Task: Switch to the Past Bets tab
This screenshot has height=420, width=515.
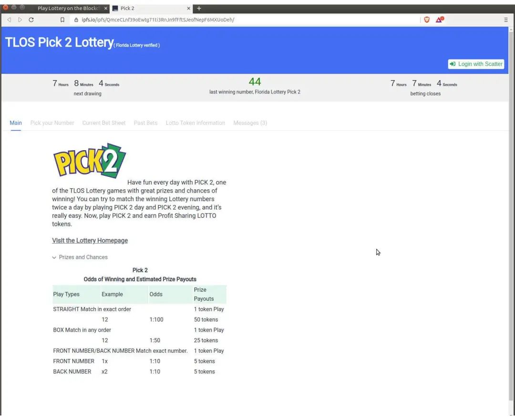Action: [145, 123]
